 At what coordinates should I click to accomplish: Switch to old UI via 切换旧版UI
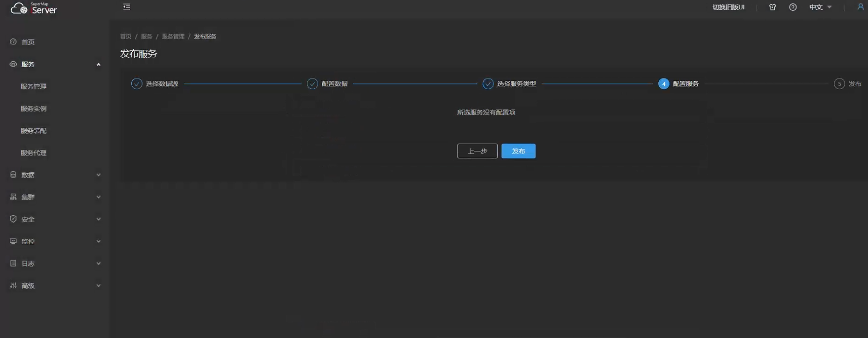pos(728,7)
